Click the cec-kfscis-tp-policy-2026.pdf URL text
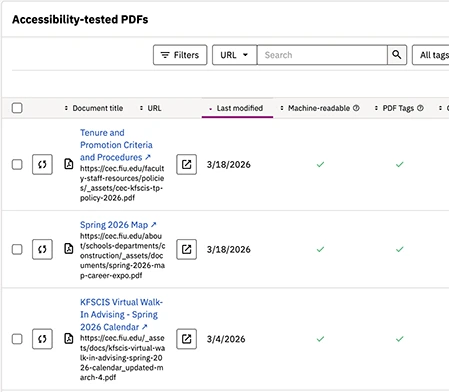The width and height of the screenshot is (449, 392). coord(122,183)
